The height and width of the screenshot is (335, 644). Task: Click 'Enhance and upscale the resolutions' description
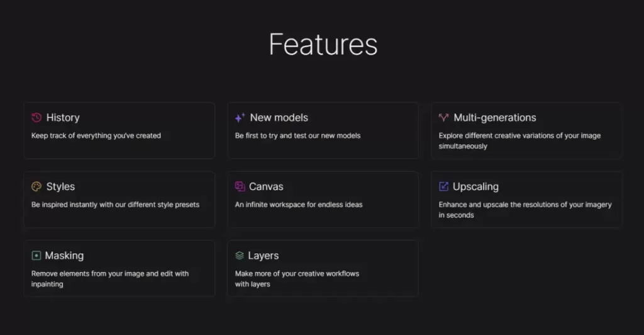[525, 210]
